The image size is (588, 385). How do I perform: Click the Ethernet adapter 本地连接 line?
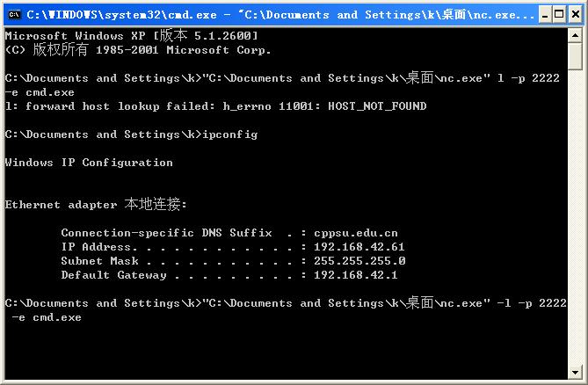96,204
